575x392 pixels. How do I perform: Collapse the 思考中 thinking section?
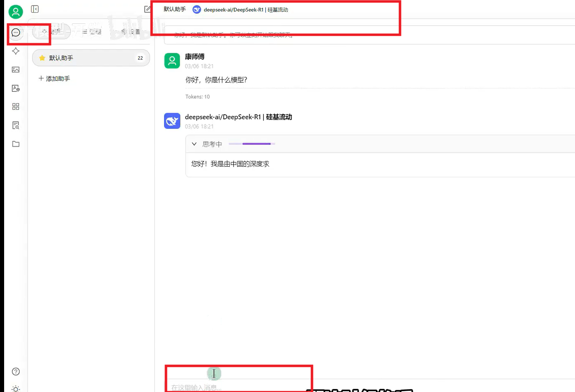194,144
